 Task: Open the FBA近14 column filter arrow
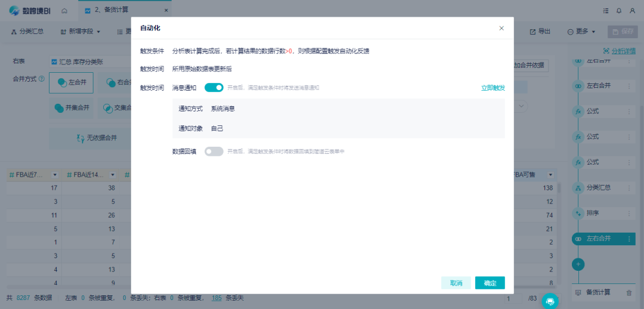113,175
